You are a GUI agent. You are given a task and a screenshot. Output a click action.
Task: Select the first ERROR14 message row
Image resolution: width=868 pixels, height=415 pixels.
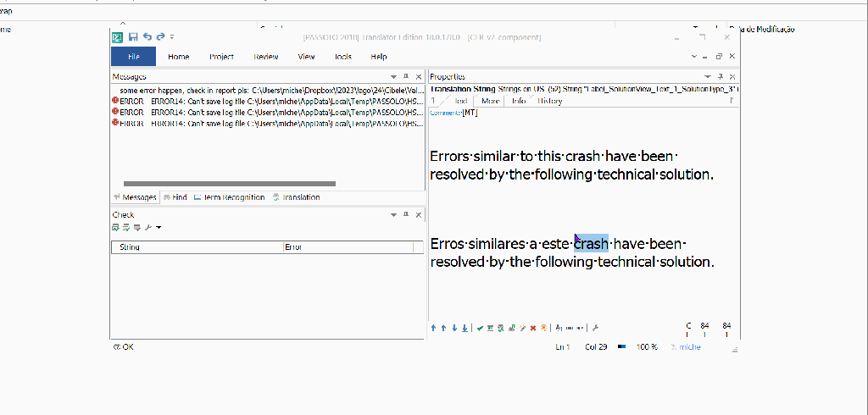[268, 101]
